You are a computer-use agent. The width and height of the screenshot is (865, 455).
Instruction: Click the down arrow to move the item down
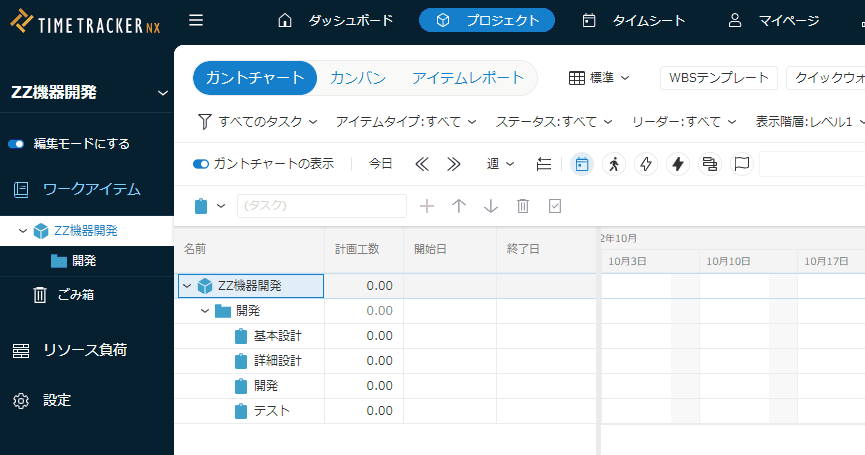491,206
